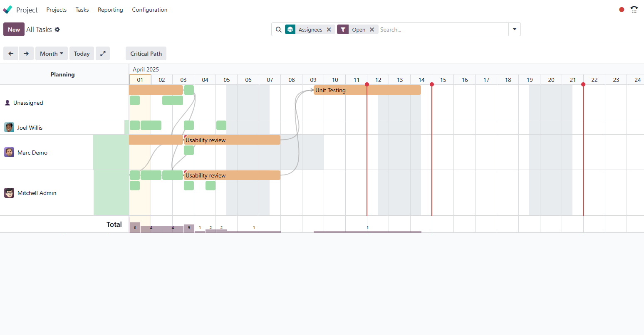The height and width of the screenshot is (335, 644).
Task: Click the day 22 column header
Action: [x=594, y=80]
